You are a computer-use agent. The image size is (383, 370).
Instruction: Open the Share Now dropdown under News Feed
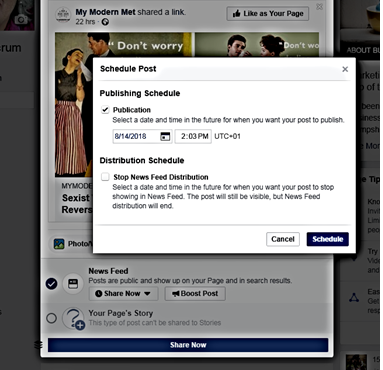point(122,294)
